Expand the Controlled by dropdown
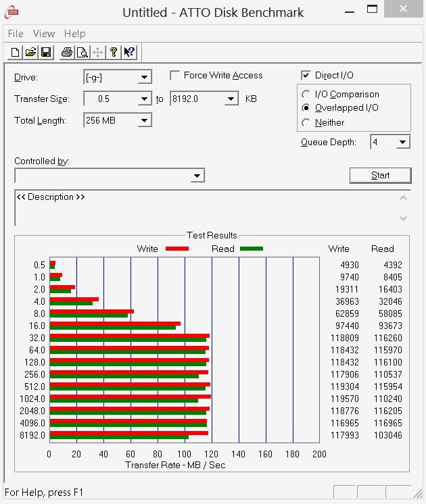The image size is (426, 504). [197, 176]
